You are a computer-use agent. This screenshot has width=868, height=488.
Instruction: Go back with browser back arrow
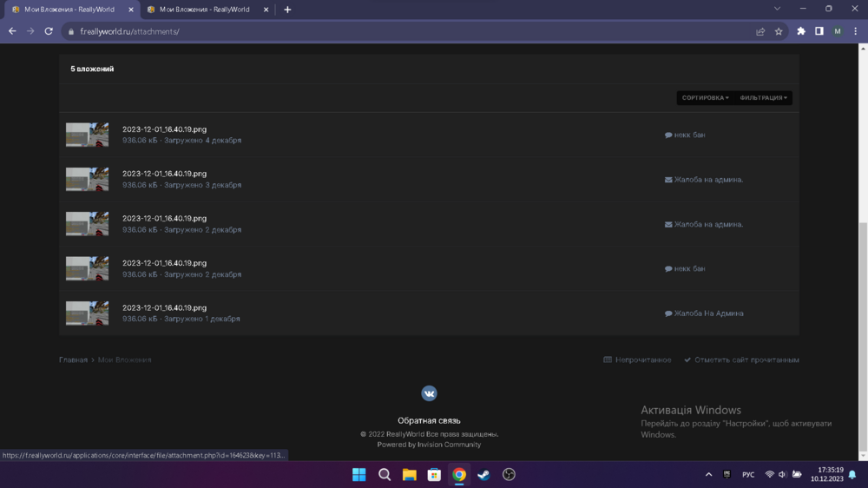[x=12, y=31]
